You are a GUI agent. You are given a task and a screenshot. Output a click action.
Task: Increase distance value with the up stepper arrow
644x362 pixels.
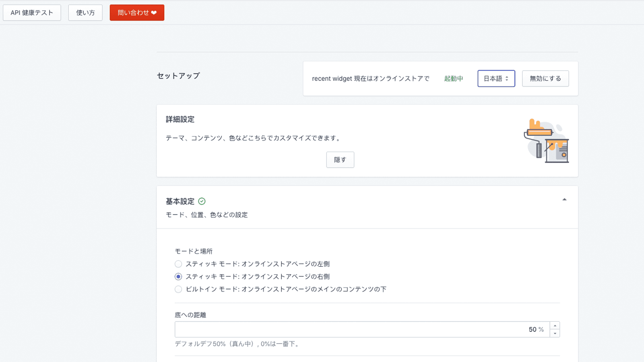(555, 325)
